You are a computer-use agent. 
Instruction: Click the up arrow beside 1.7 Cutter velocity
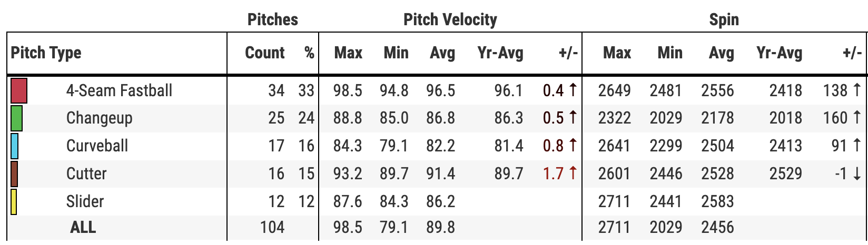click(x=573, y=174)
